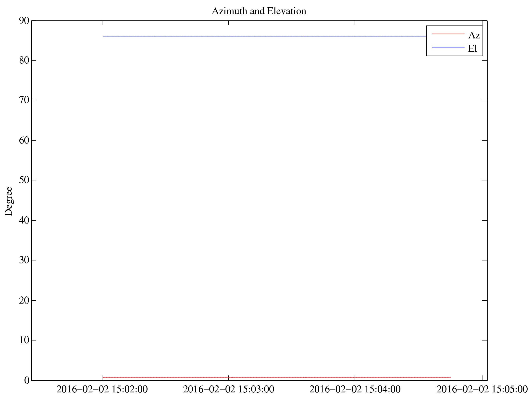Click the 15:04:00 x-axis tick label
Screen dimensions: 532x412
click(x=355, y=389)
